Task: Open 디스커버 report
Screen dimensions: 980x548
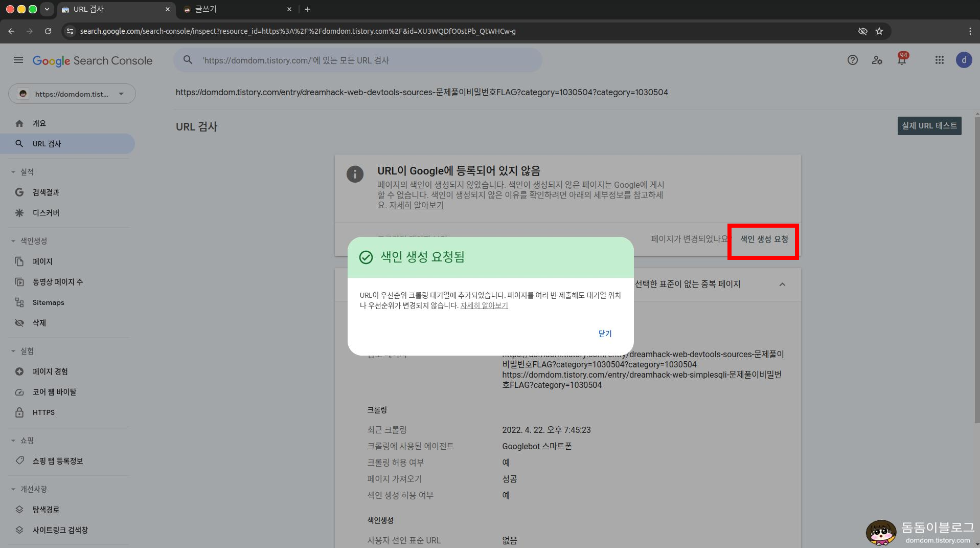Action: (67, 213)
